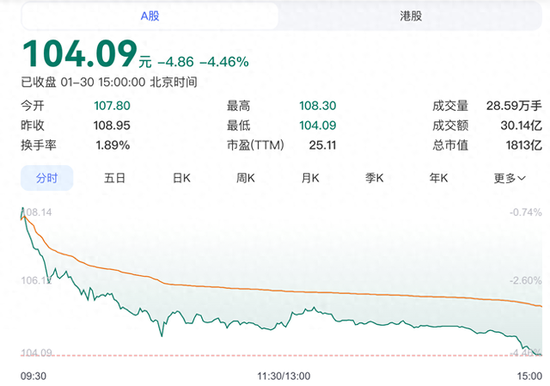The image size is (550, 386).
Task: Select the 周K chart view
Action: (246, 178)
